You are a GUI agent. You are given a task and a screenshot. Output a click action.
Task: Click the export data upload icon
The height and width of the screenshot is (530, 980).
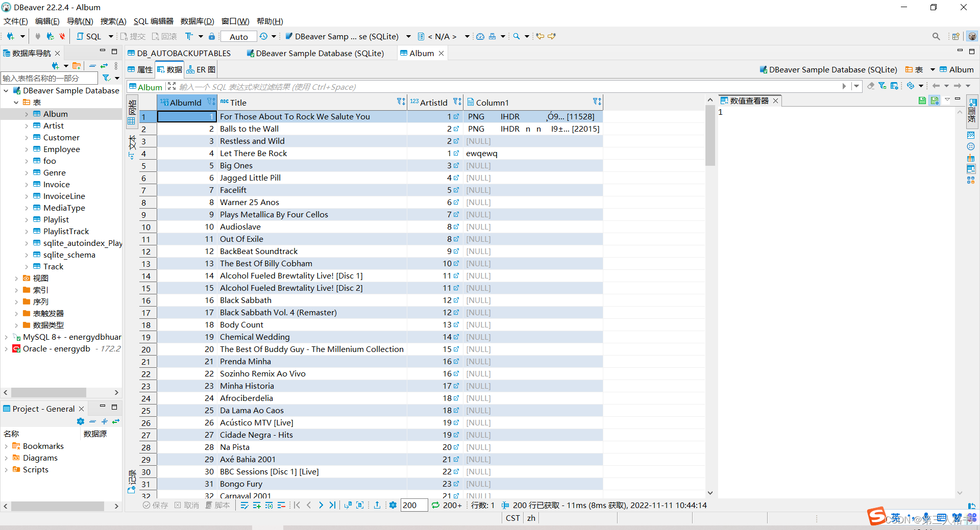377,505
